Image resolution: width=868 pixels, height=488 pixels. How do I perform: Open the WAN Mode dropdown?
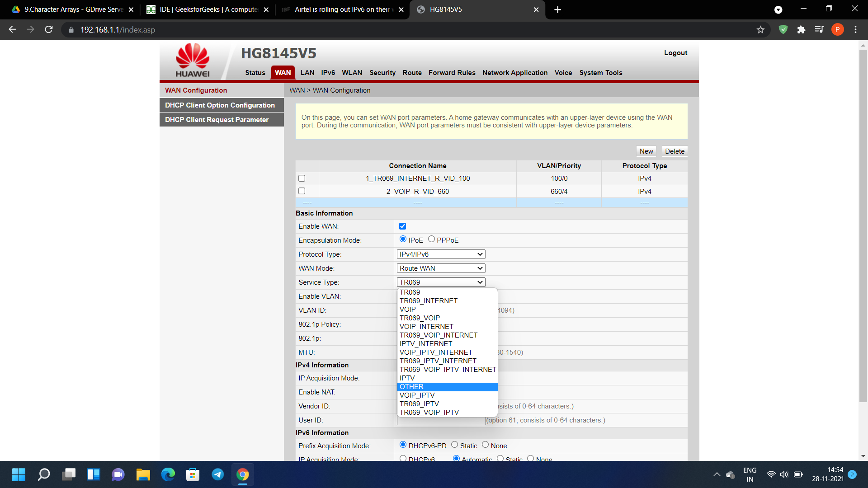point(441,268)
